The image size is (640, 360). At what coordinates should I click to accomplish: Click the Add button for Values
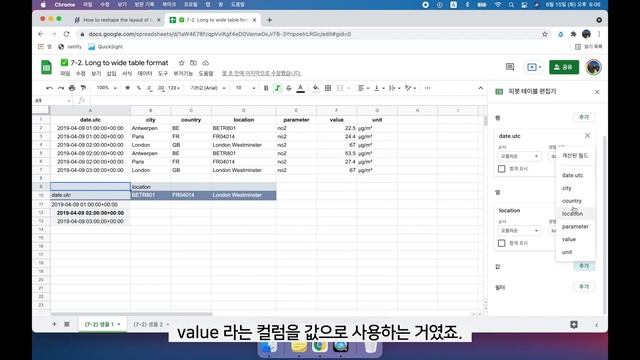(x=584, y=266)
